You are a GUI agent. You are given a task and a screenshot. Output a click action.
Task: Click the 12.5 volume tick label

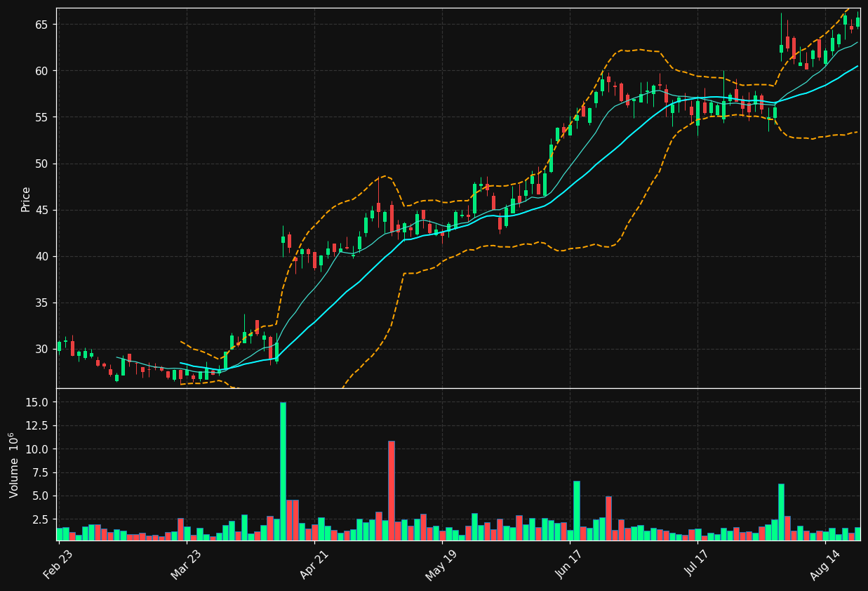(x=37, y=425)
